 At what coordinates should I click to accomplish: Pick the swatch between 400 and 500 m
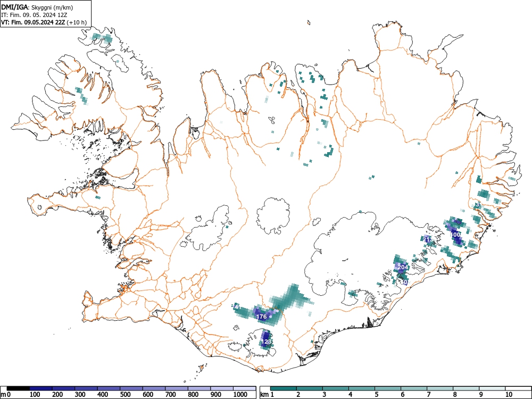pyautogui.click(x=109, y=388)
